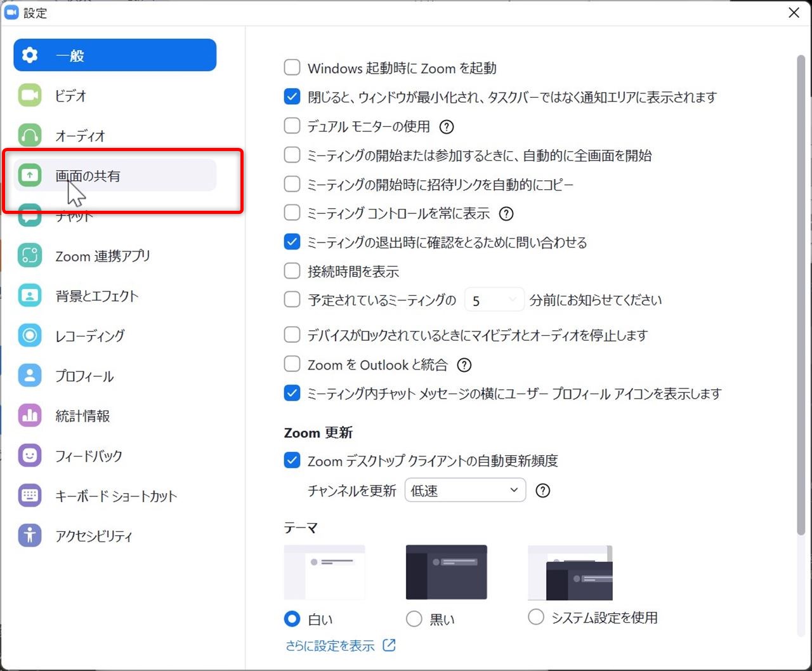Click the General gear icon
This screenshot has width=812, height=671.
[x=30, y=55]
